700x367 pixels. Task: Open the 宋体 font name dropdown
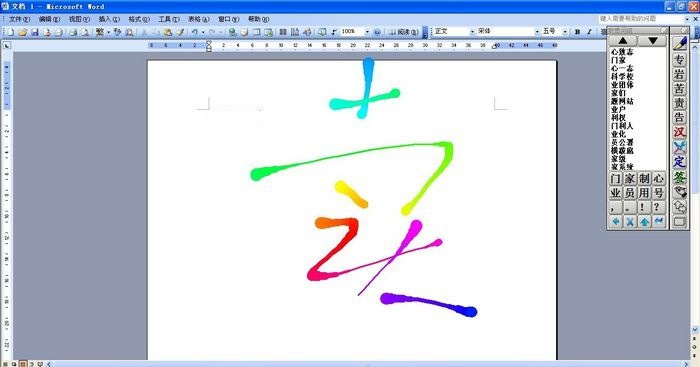point(537,32)
